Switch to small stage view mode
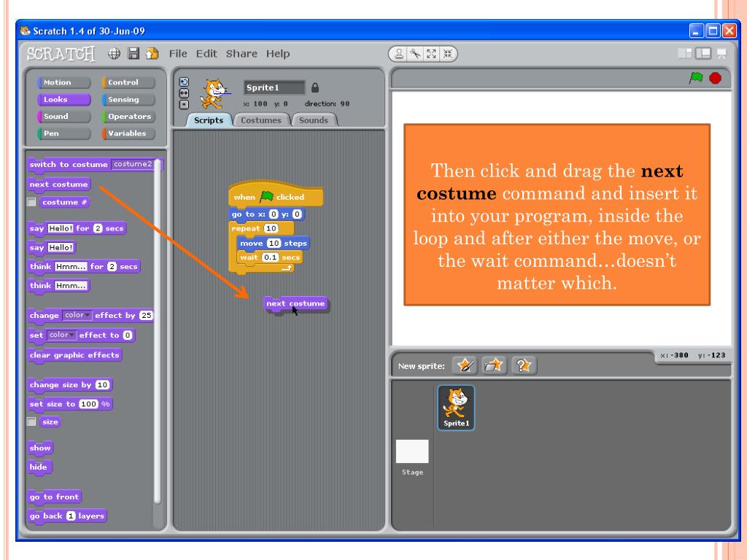 (684, 53)
